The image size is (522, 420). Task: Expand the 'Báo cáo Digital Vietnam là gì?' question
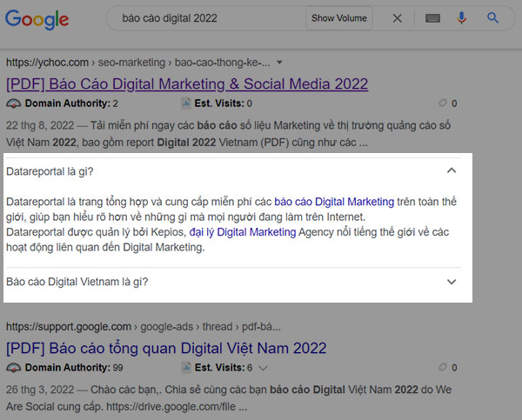point(452,282)
